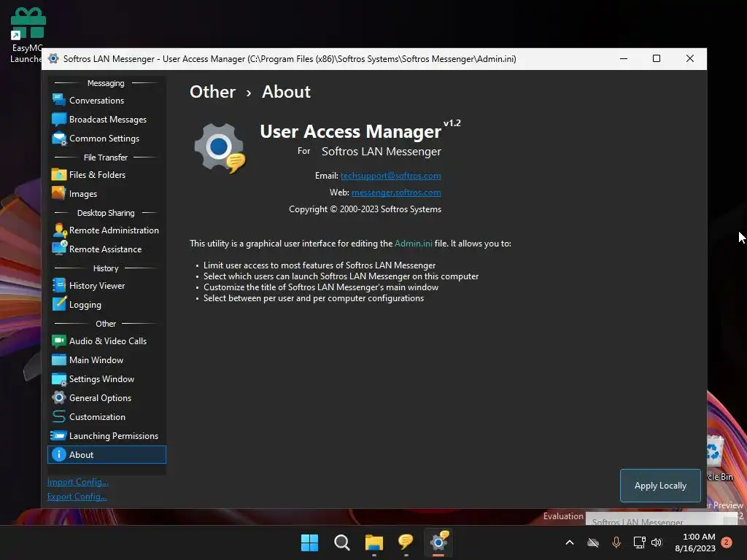The image size is (747, 560).
Task: Click the Main Window icon
Action: 58,360
